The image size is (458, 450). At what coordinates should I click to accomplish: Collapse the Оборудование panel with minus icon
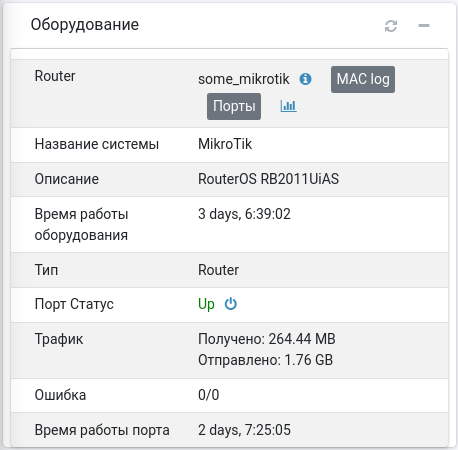(x=424, y=26)
